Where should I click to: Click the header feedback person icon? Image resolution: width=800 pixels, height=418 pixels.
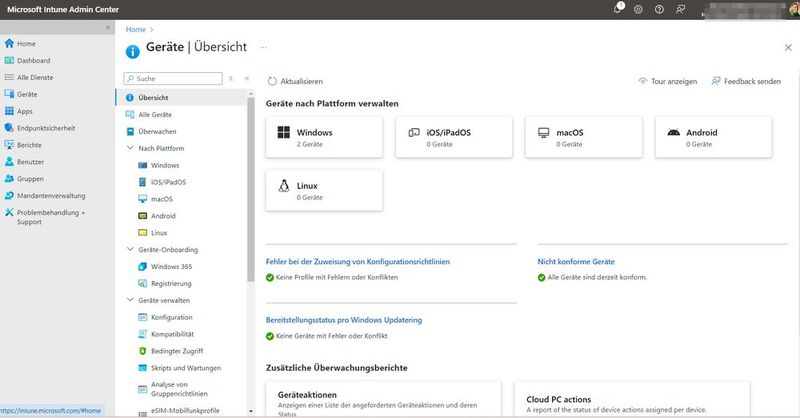(680, 9)
